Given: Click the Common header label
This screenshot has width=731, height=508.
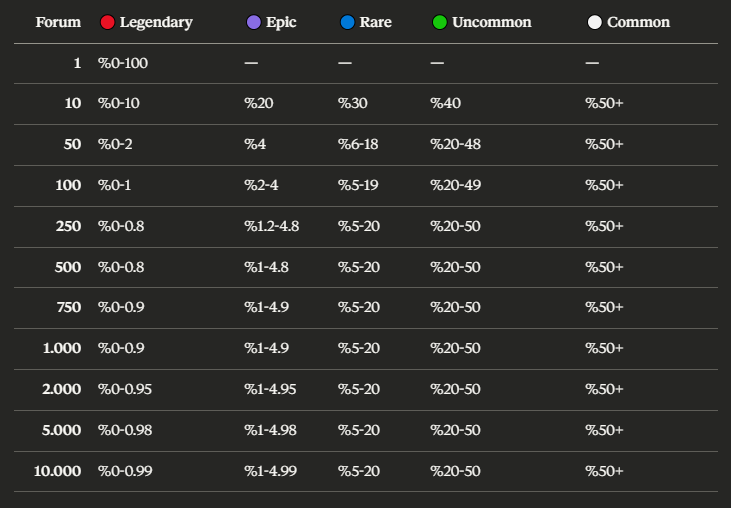Looking at the screenshot, I should tap(639, 22).
